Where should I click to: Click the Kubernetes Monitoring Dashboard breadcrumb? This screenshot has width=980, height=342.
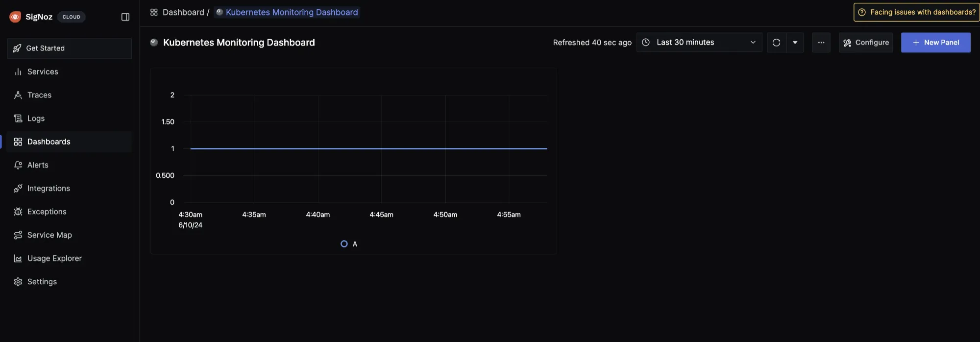[x=287, y=12]
